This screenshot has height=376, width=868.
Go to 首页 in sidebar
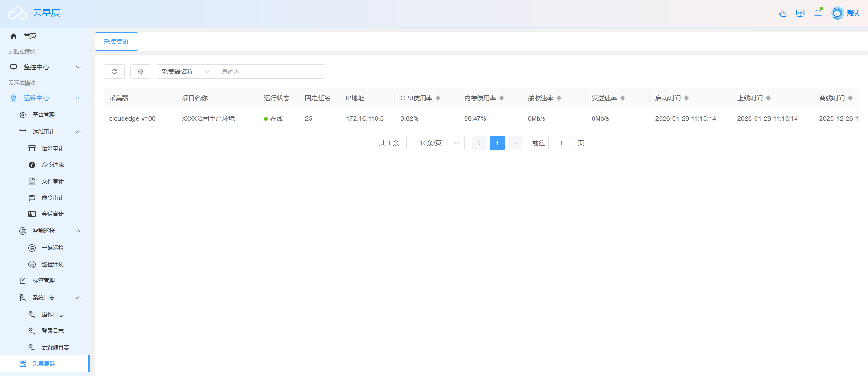pos(30,36)
